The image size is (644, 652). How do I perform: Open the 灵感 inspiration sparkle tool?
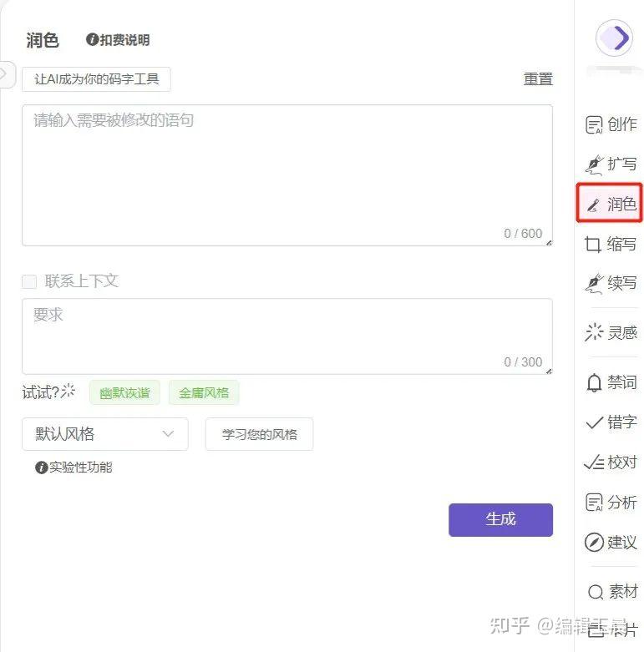[x=611, y=332]
